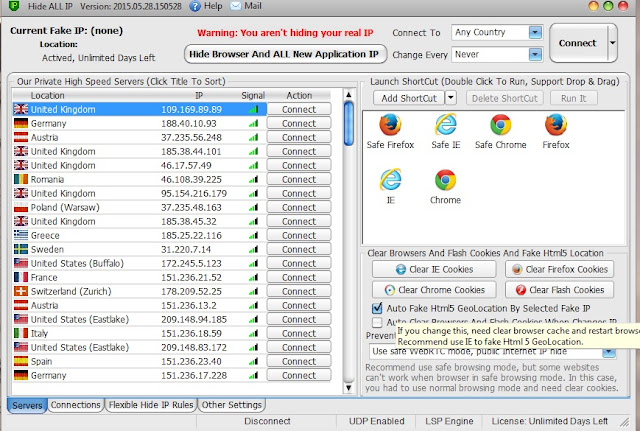Image resolution: width=640 pixels, height=431 pixels.
Task: Click the Spain flag icon
Action: pyautogui.click(x=21, y=361)
